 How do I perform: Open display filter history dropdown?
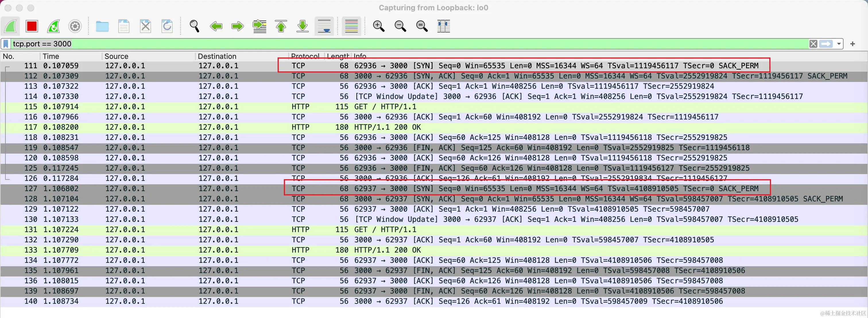839,44
